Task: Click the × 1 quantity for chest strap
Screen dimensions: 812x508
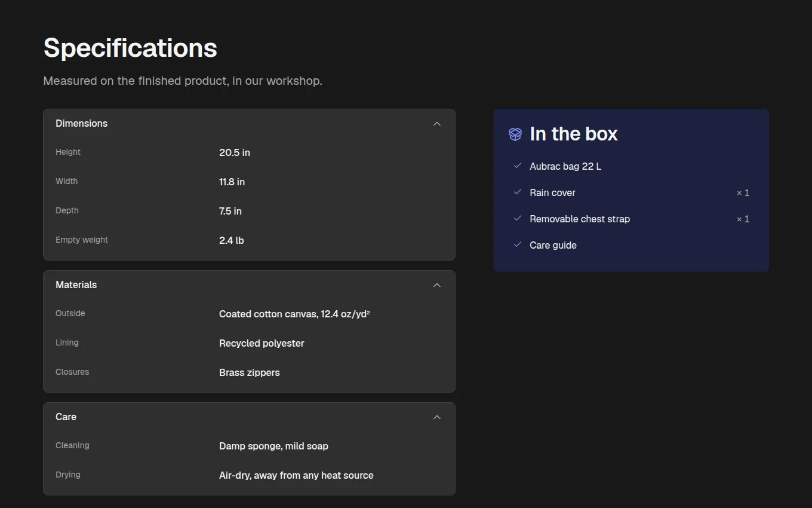Action: (743, 219)
